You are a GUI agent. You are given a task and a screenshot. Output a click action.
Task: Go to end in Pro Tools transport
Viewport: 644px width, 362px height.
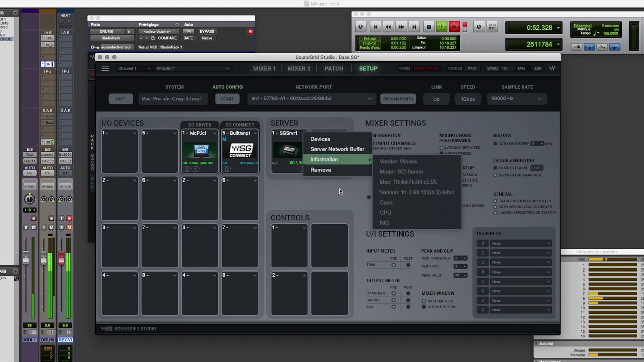[414, 27]
